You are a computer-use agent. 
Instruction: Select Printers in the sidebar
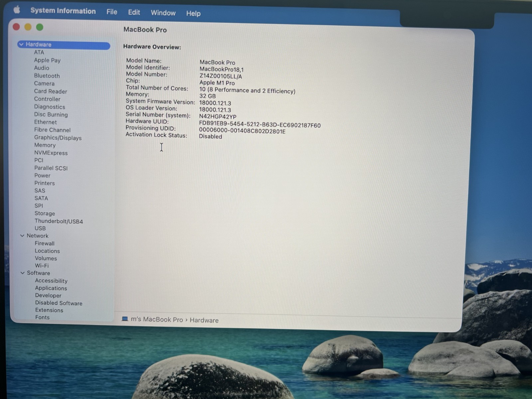45,183
